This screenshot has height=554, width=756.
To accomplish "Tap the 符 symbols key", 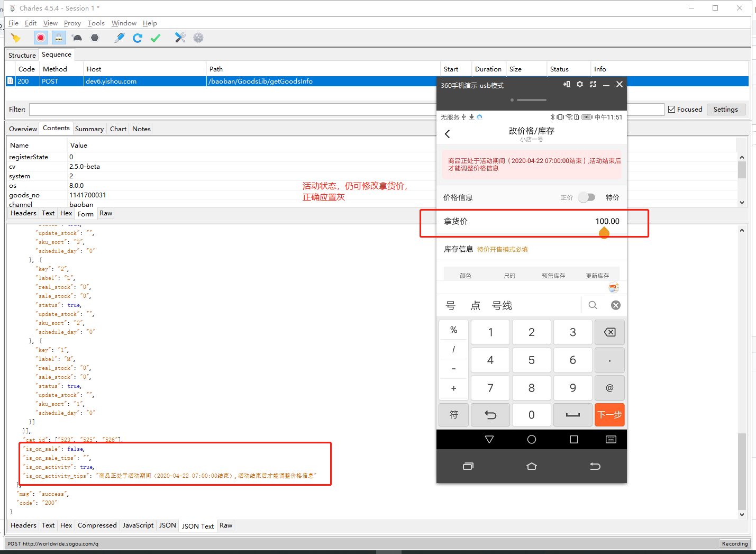I will pos(453,415).
